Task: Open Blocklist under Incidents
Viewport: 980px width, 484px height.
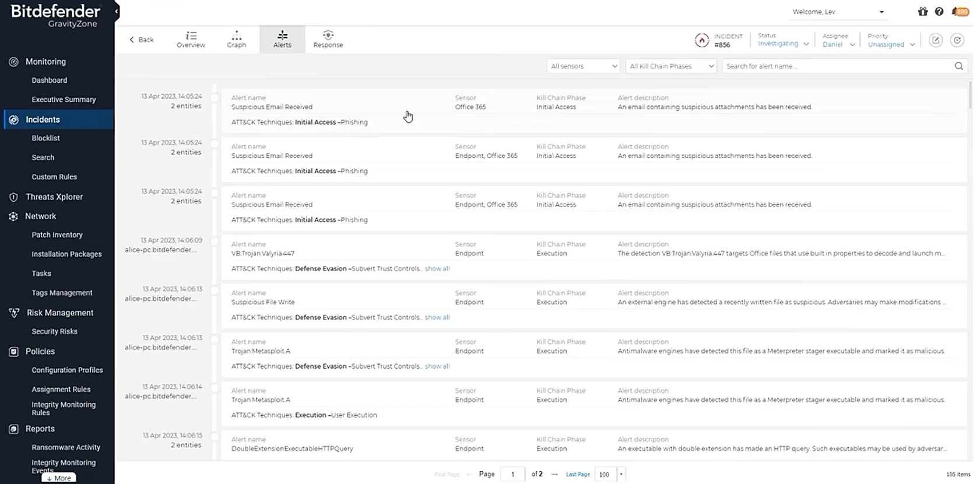Action: 45,138
